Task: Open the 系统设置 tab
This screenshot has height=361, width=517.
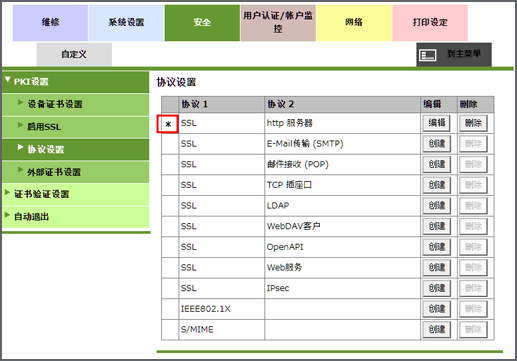Action: tap(126, 23)
